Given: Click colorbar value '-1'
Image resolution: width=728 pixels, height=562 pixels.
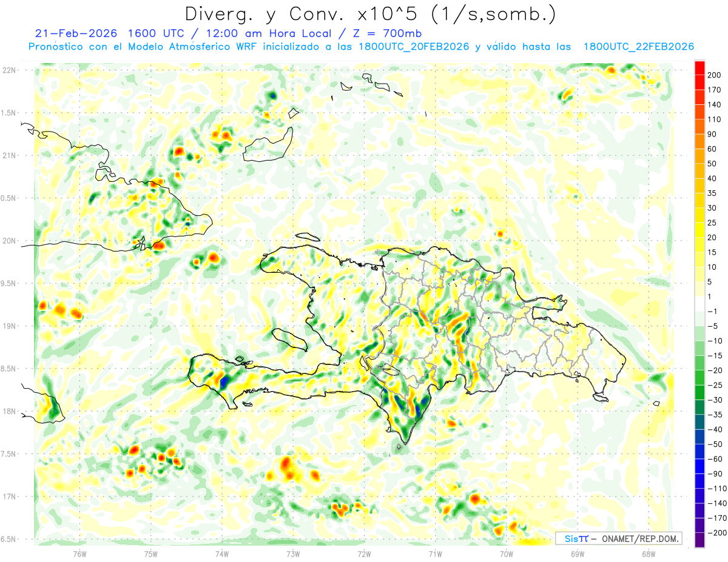Looking at the screenshot, I should (713, 312).
